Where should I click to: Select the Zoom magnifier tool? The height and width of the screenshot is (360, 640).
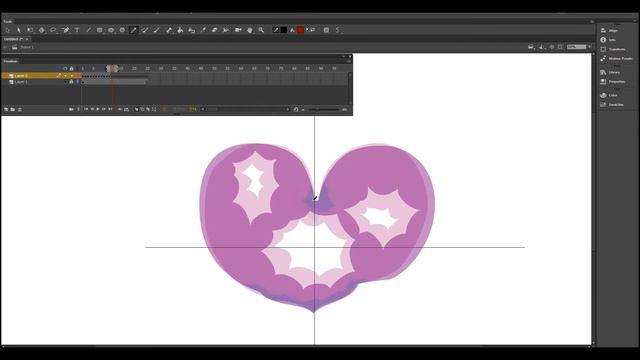tap(261, 30)
